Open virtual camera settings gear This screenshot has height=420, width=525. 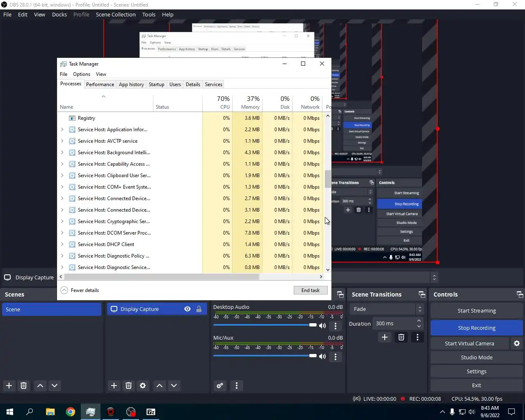(x=517, y=343)
